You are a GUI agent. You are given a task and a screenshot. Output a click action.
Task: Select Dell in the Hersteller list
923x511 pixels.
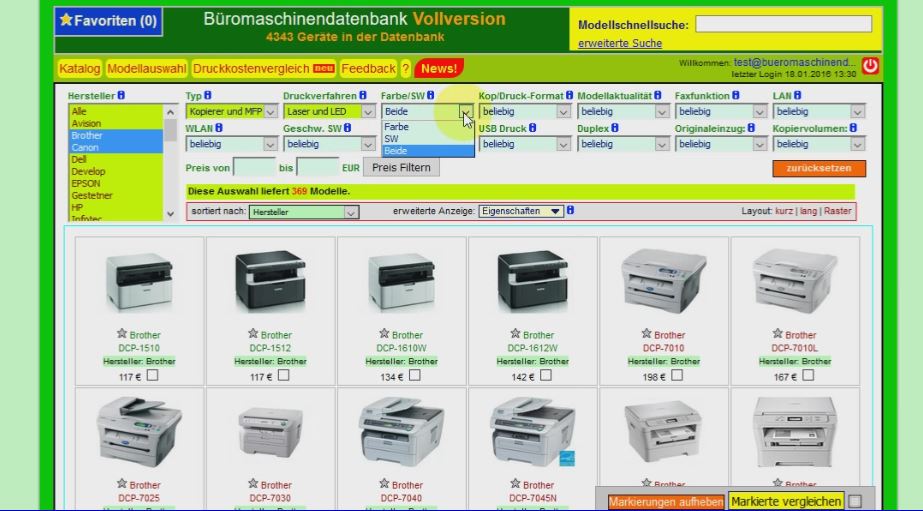point(115,160)
